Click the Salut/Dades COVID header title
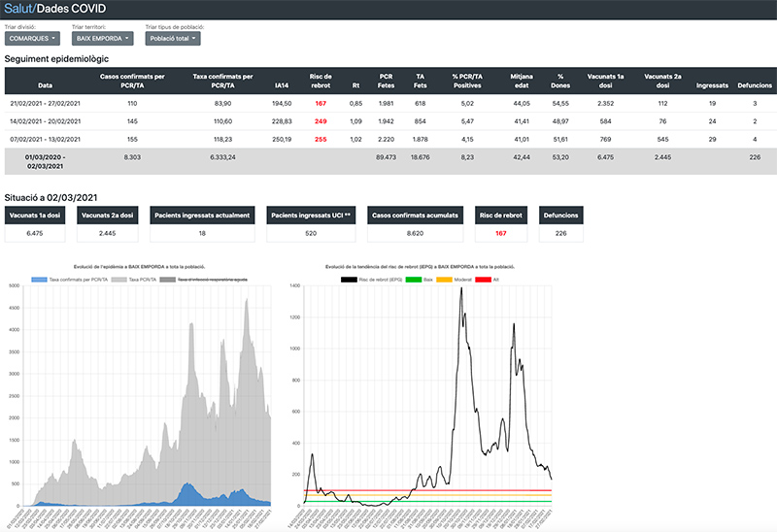The width and height of the screenshot is (777, 532). tap(55, 9)
